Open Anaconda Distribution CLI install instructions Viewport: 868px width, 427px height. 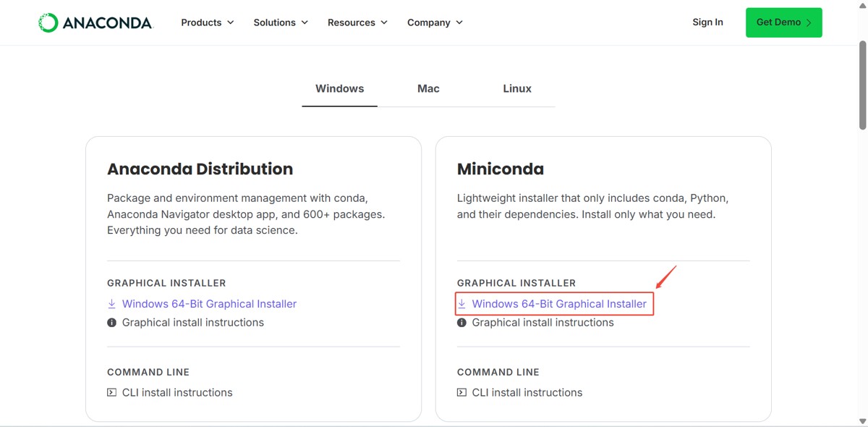click(x=177, y=392)
